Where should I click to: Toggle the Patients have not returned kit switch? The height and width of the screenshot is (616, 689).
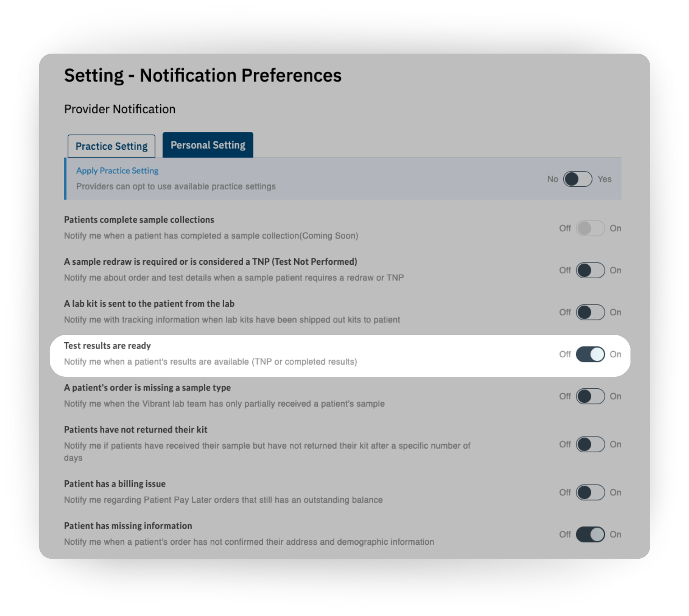590,444
